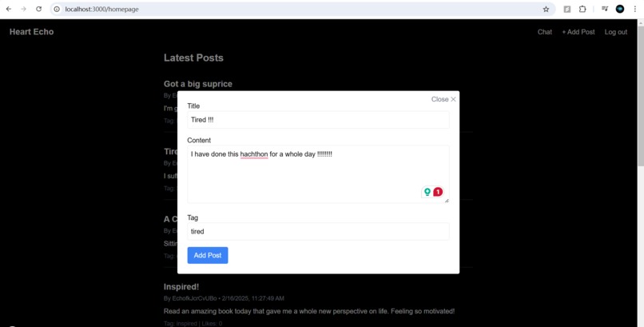This screenshot has height=327, width=644.
Task: Click the Heart Echo site logo
Action: click(x=32, y=32)
